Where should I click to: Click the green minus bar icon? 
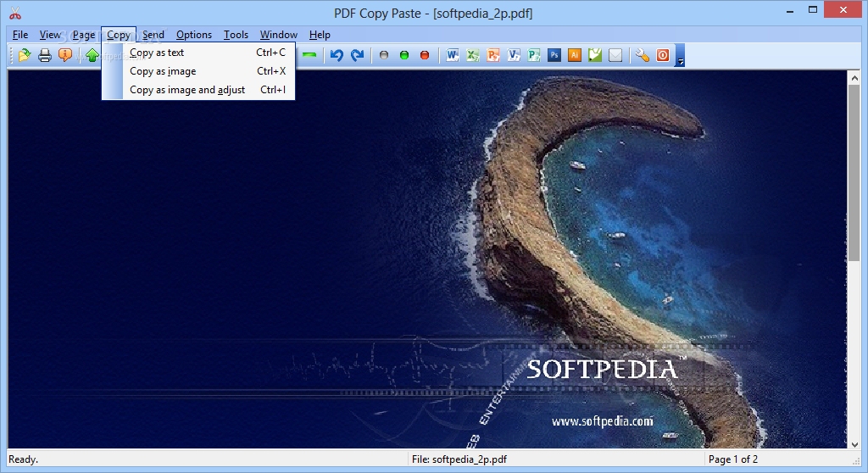(309, 55)
